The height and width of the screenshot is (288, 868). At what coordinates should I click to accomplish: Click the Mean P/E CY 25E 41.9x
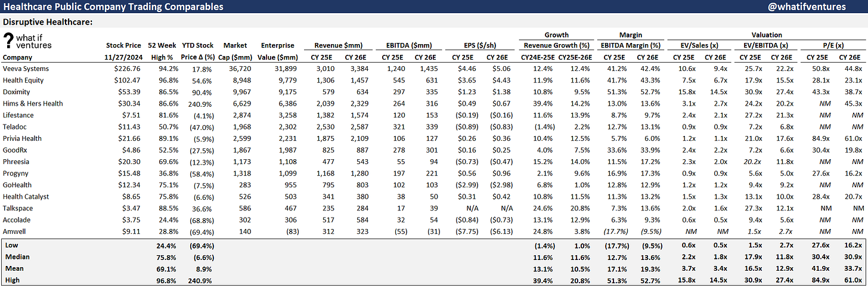click(819, 268)
